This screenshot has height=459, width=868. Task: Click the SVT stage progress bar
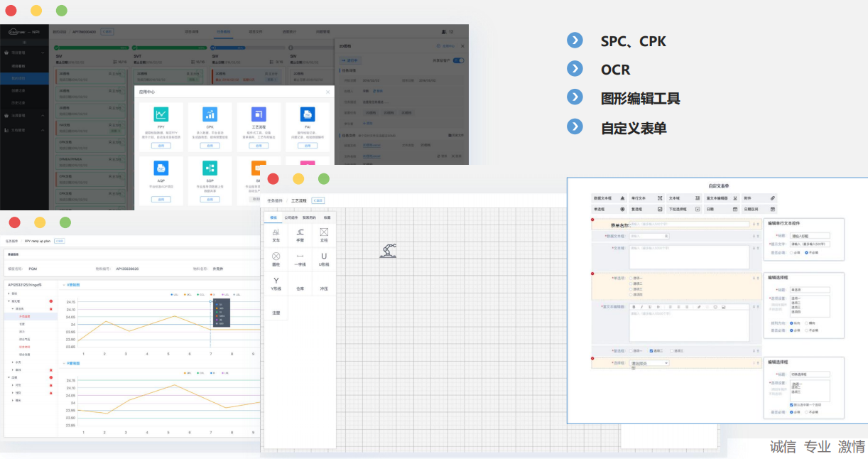[170, 48]
